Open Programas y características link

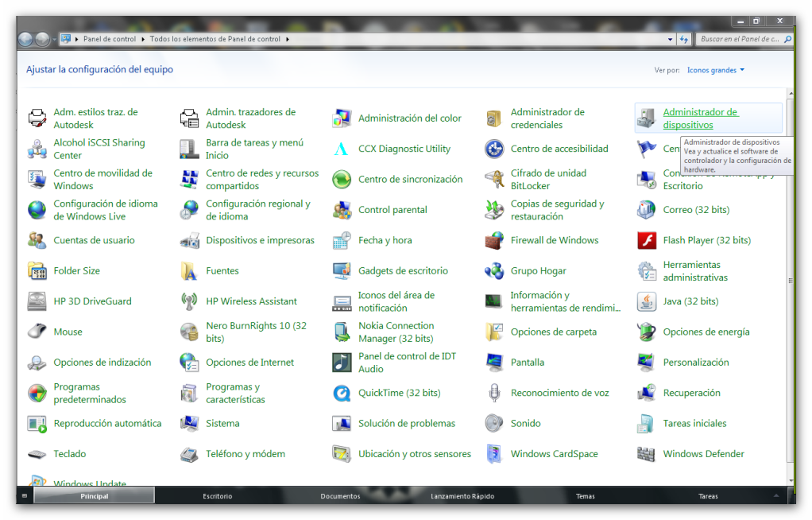pos(236,394)
